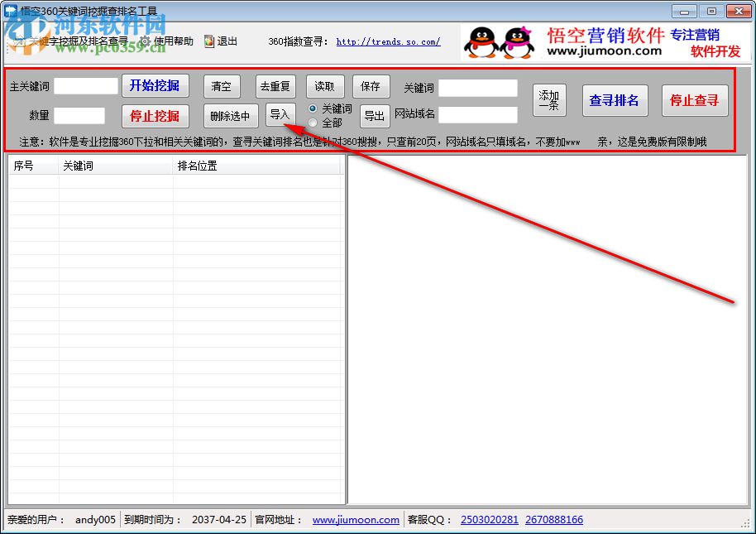Focus the 数量 input field
The image size is (756, 534).
(x=79, y=116)
